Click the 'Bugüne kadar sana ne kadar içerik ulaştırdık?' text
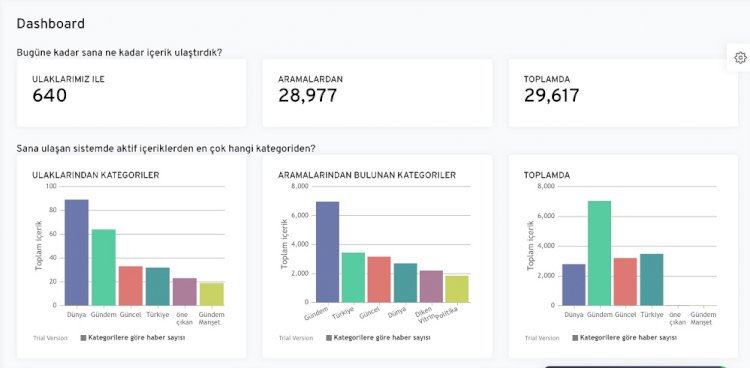 coord(119,53)
